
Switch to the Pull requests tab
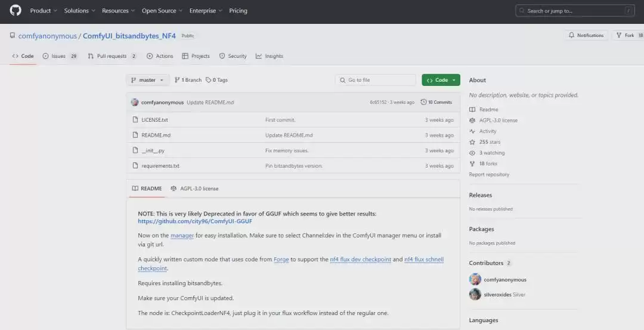tap(112, 56)
